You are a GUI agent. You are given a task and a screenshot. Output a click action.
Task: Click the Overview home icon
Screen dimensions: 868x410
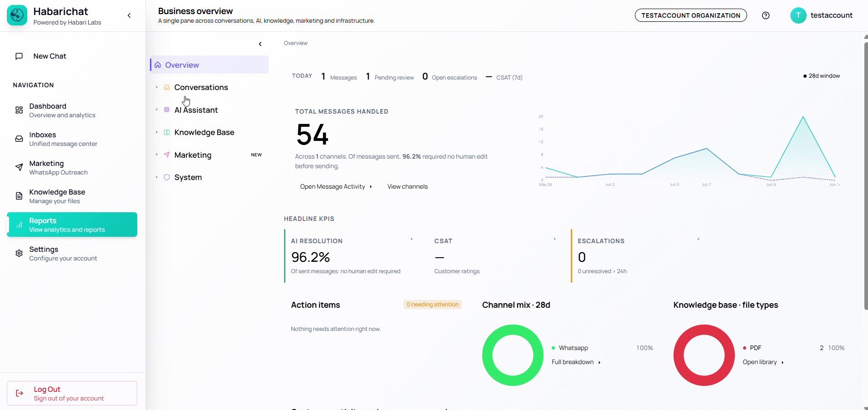tap(158, 65)
